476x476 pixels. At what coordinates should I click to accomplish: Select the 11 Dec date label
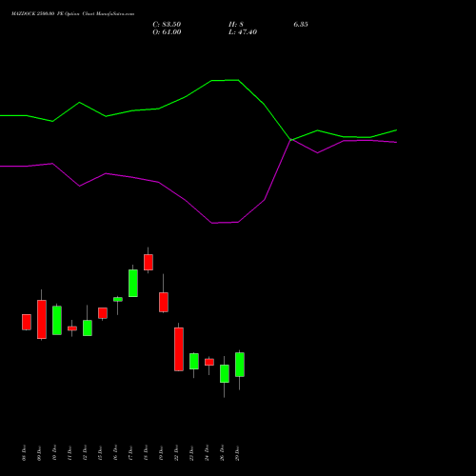69,453
